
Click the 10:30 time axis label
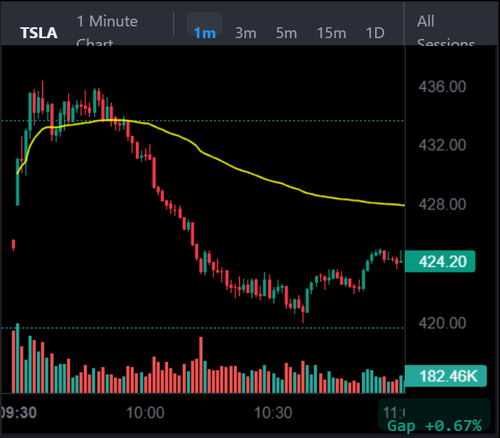click(x=273, y=413)
